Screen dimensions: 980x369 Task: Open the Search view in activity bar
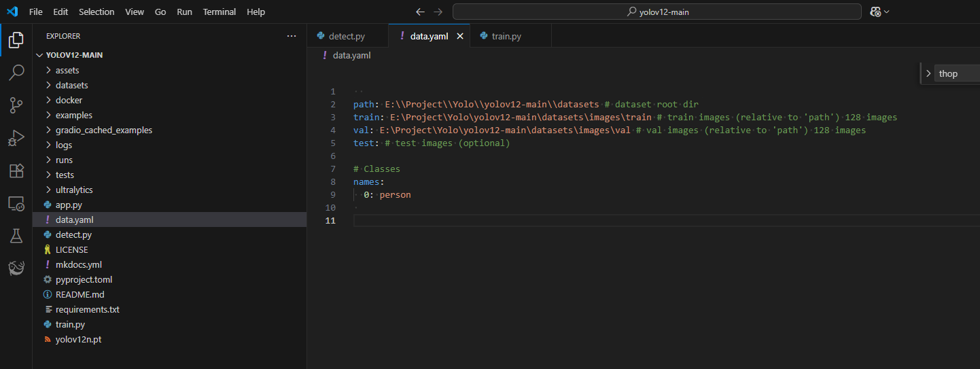(16, 73)
